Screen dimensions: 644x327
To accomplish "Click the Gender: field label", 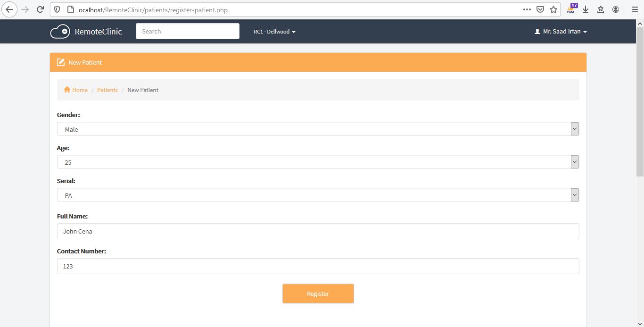I will point(68,115).
